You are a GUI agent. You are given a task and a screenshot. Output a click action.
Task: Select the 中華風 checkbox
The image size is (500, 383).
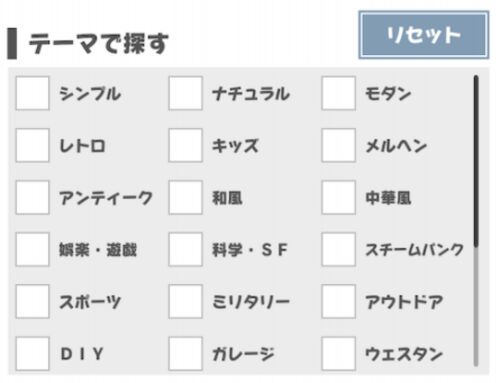338,197
